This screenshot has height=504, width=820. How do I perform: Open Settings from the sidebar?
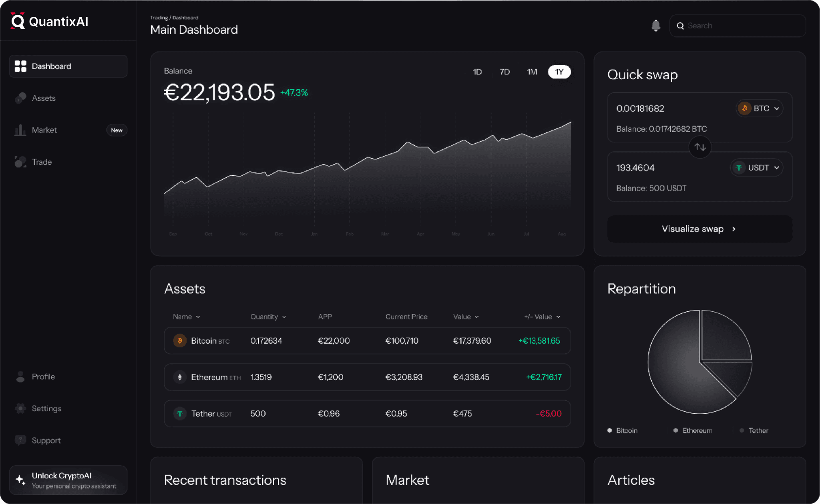point(46,408)
